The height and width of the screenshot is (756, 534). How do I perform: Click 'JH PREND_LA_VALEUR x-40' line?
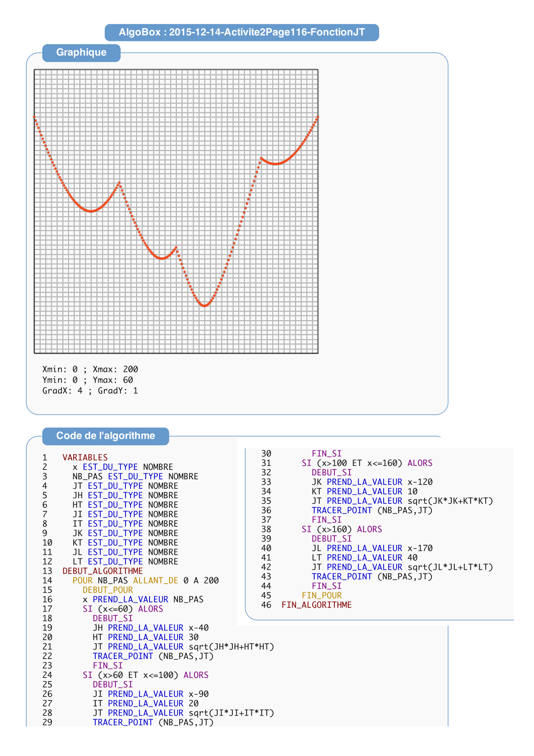(151, 628)
